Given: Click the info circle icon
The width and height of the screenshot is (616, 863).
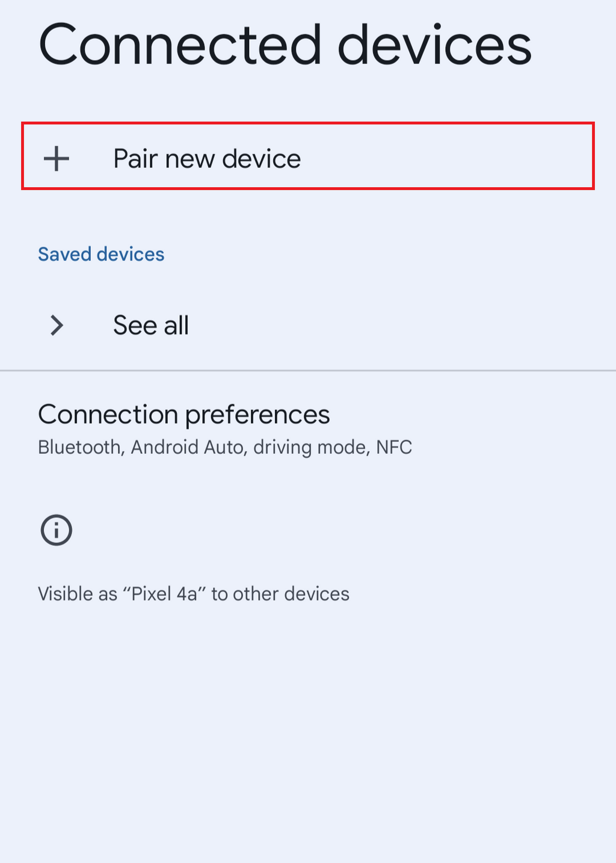Looking at the screenshot, I should [x=57, y=530].
